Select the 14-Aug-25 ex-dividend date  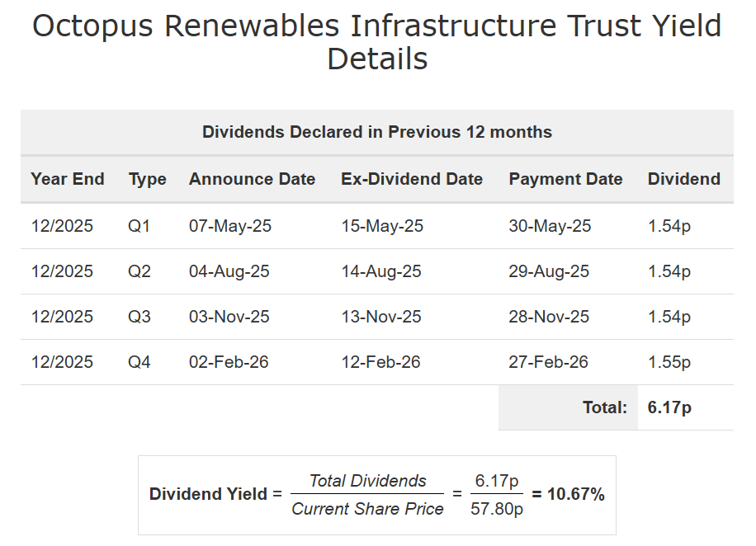[381, 271]
